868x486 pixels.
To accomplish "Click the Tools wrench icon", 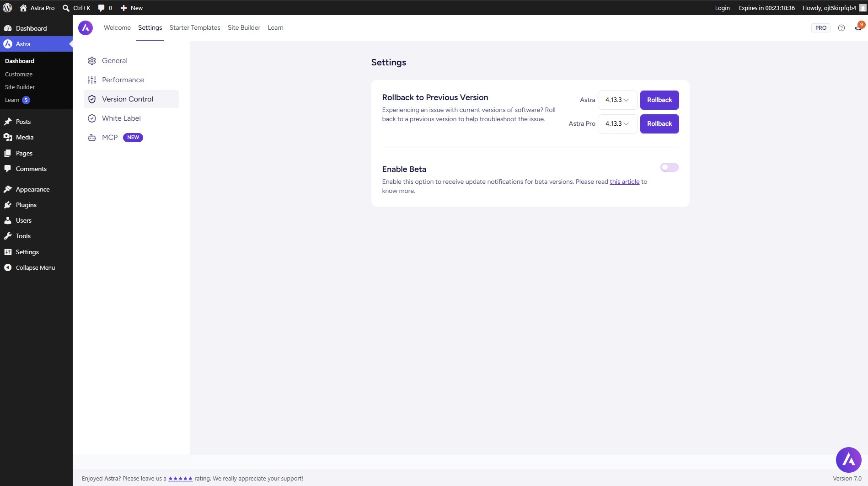I will (8, 236).
